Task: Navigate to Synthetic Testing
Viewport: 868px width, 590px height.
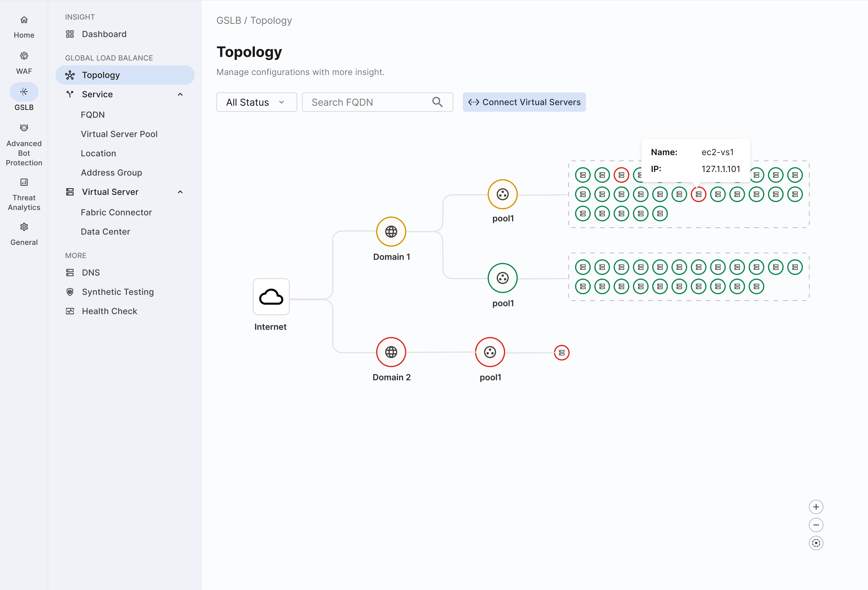Action: click(117, 292)
